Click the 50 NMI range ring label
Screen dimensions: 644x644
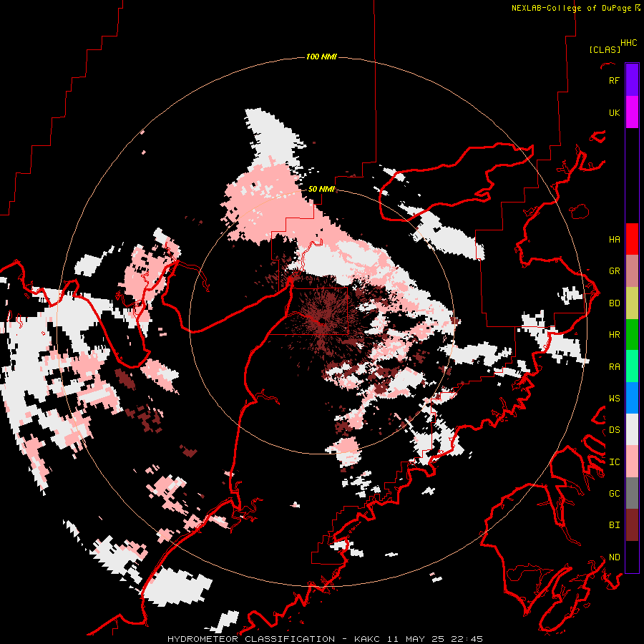point(321,189)
